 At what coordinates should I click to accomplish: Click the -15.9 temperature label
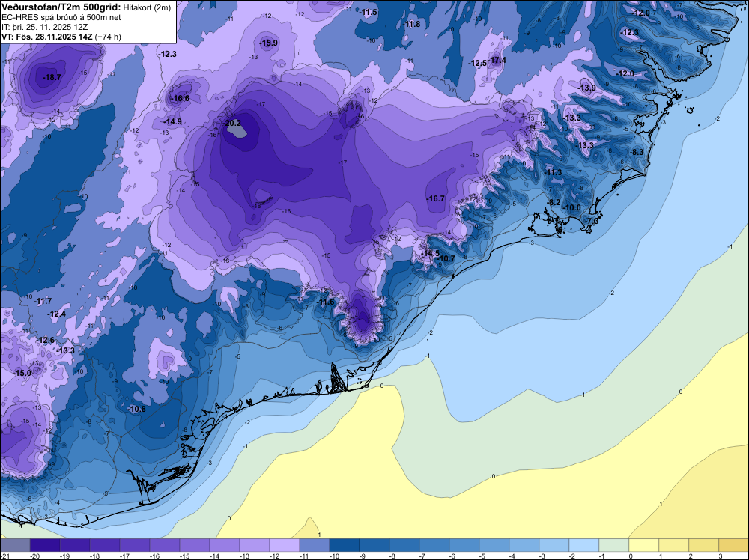pos(268,43)
